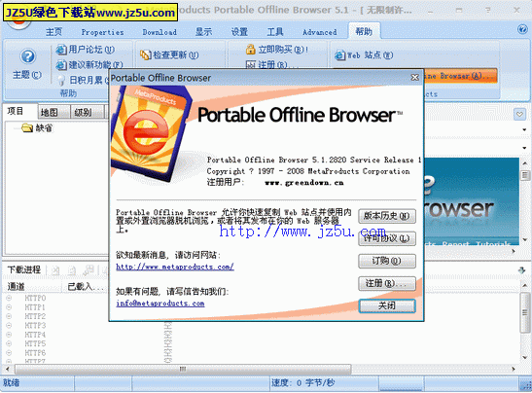Click the HTTP2 channel status icon

pos(9,316)
